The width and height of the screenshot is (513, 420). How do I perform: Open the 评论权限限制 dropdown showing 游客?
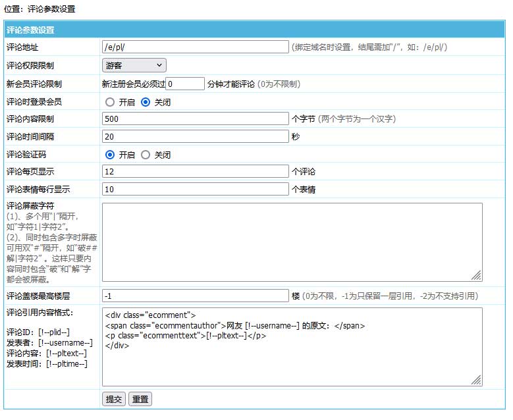pos(134,65)
